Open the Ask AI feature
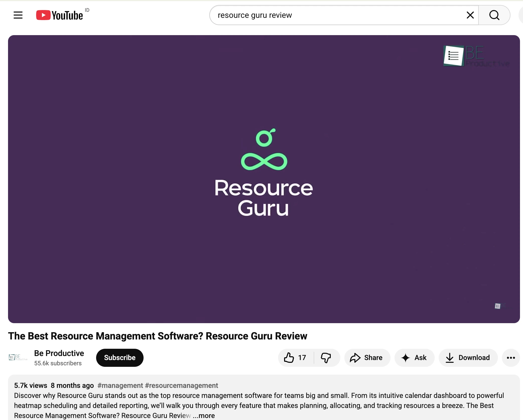This screenshot has height=420, width=523. coord(414,358)
